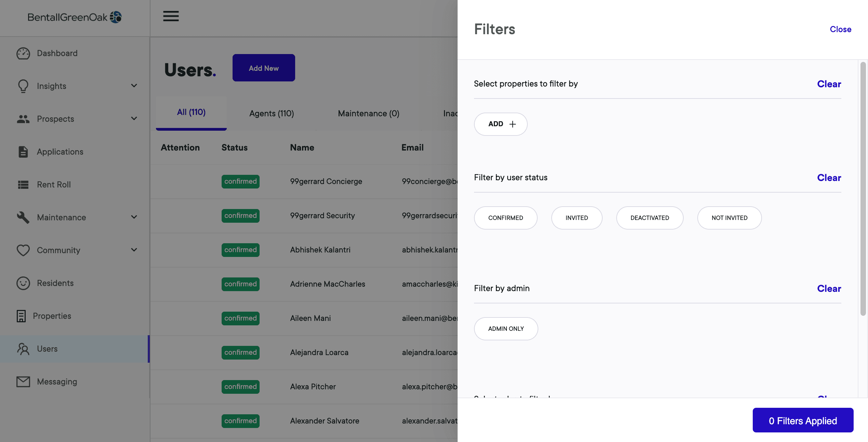
Task: Expand the Prospects menu chevron
Action: click(134, 119)
